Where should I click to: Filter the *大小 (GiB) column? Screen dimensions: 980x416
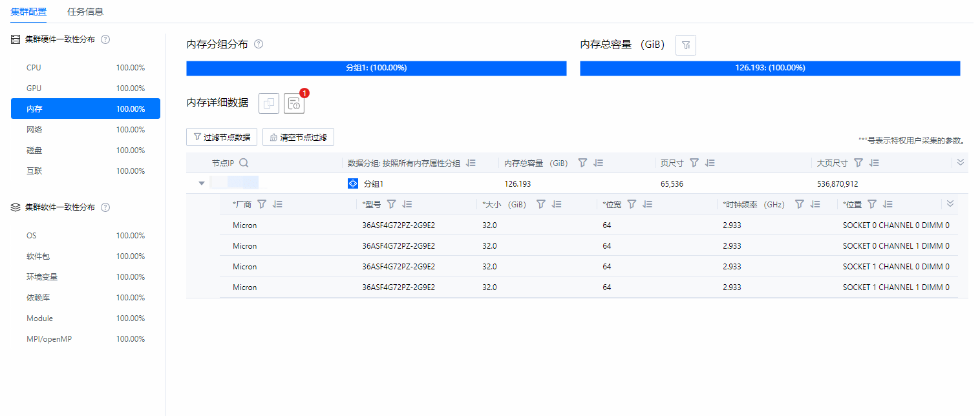[x=541, y=204]
